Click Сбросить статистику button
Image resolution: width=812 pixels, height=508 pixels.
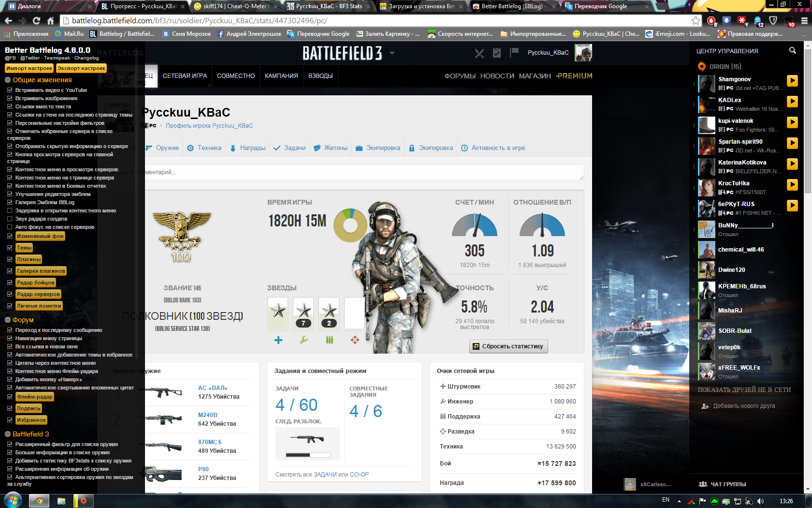(508, 346)
